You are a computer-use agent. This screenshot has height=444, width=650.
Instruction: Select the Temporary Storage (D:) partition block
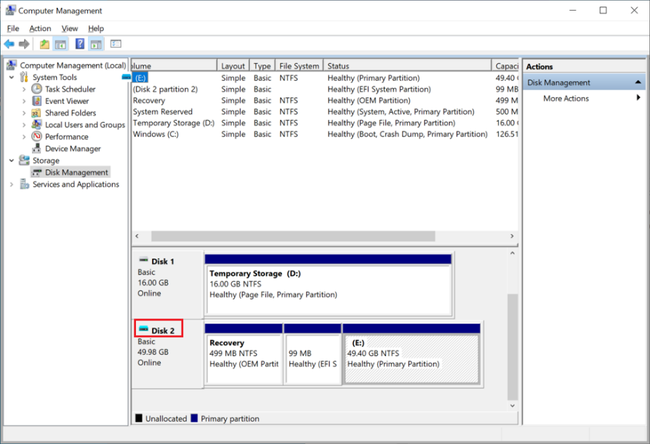(328, 285)
